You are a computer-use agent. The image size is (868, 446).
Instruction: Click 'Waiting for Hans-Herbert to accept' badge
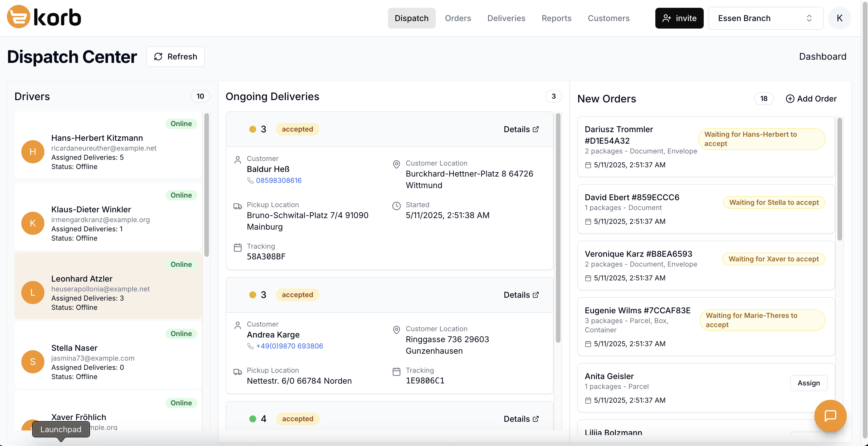pyautogui.click(x=762, y=139)
